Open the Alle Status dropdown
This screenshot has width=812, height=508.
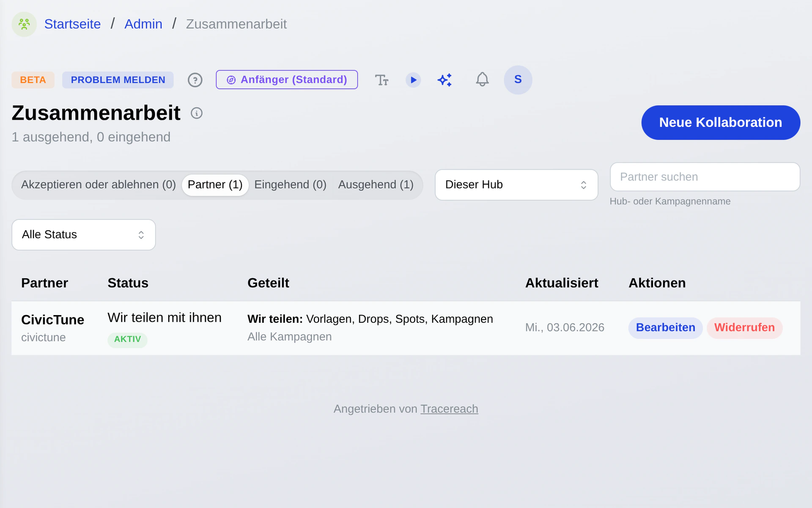(84, 235)
